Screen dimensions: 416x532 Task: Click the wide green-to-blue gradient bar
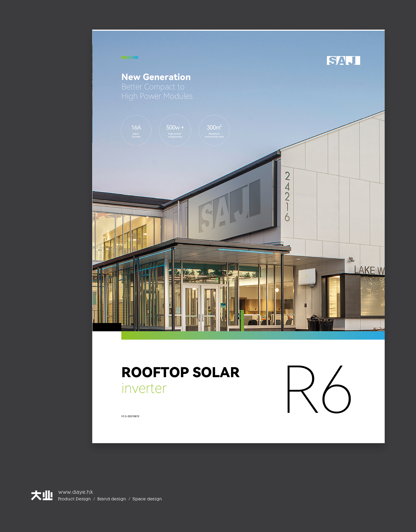(253, 335)
